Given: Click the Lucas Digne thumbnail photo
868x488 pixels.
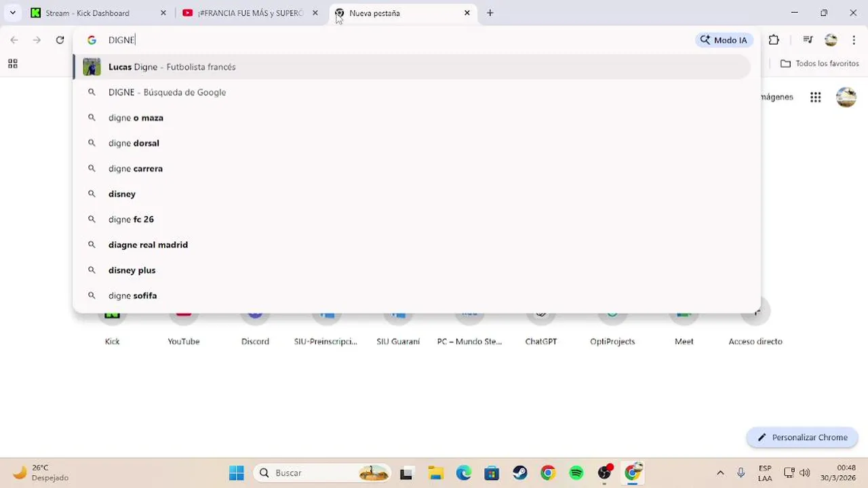Looking at the screenshot, I should (x=92, y=66).
